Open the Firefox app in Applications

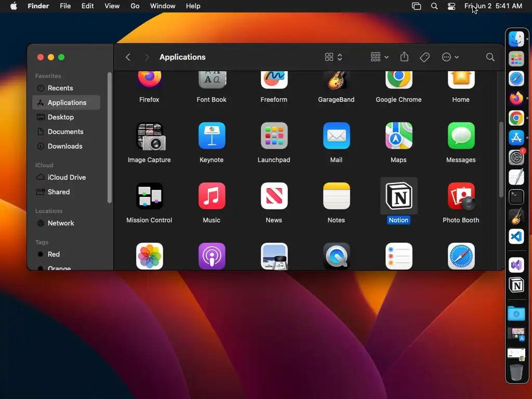click(149, 79)
